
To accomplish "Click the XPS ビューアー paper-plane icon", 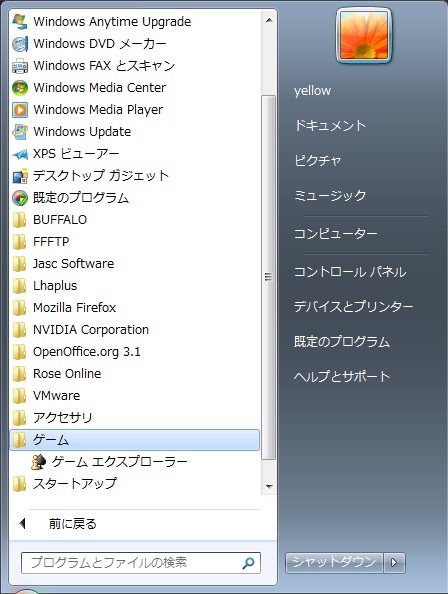I will point(20,154).
